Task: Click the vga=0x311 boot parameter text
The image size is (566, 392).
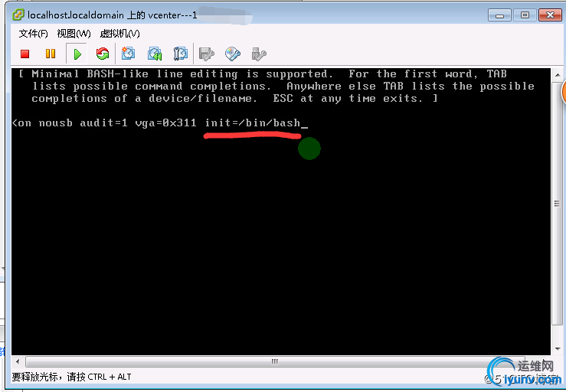Action: click(x=166, y=122)
